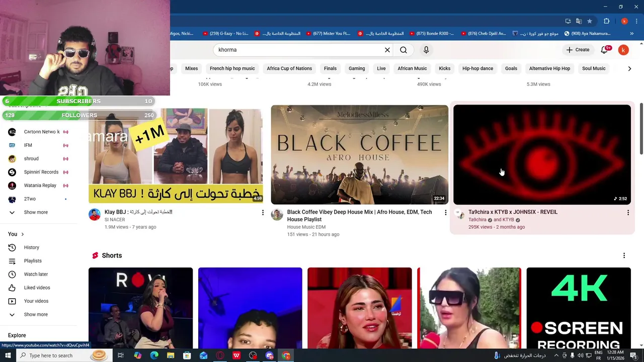Open red eye REVEIL video thumbnail
Viewport: 644px width, 362px height.
click(542, 154)
